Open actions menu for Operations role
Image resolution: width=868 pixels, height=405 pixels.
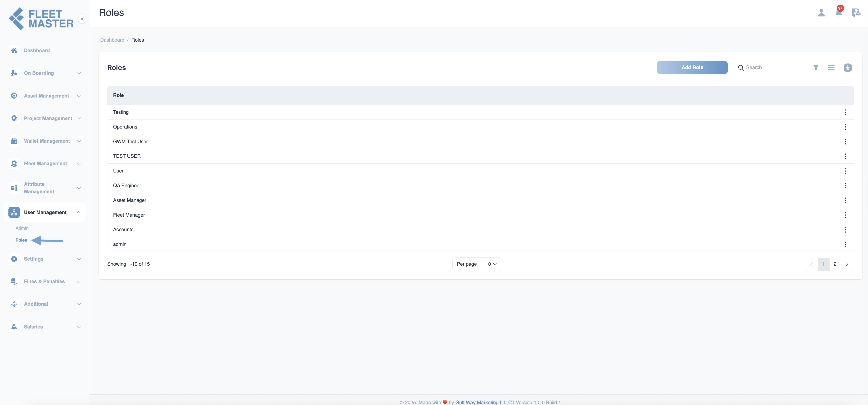pos(845,127)
